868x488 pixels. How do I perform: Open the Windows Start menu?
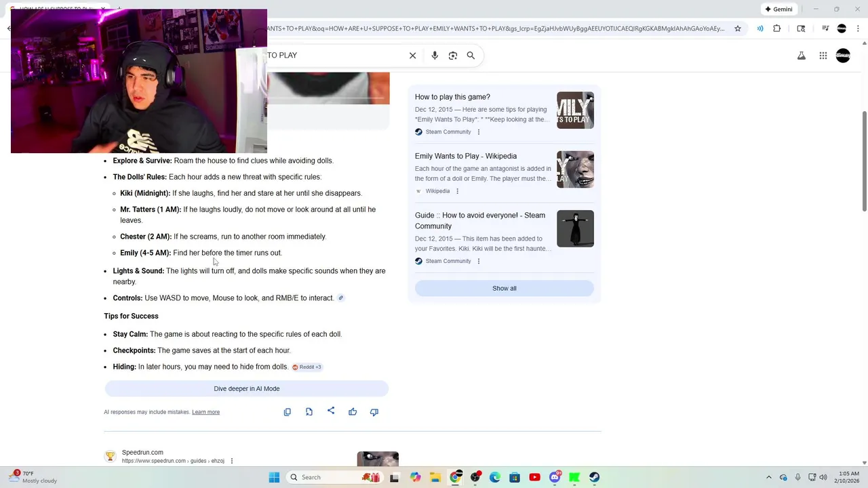(x=274, y=477)
